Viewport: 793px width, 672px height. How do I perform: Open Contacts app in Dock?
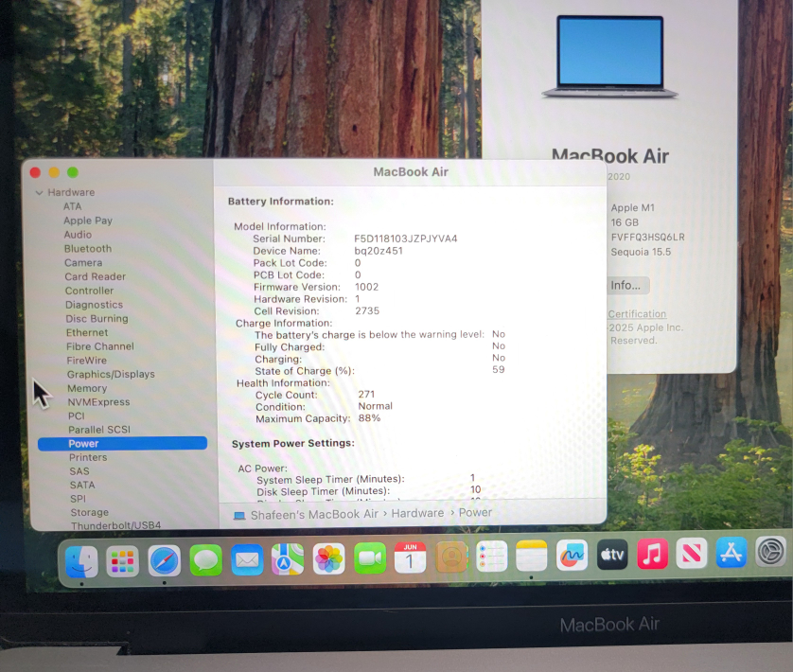coord(451,557)
